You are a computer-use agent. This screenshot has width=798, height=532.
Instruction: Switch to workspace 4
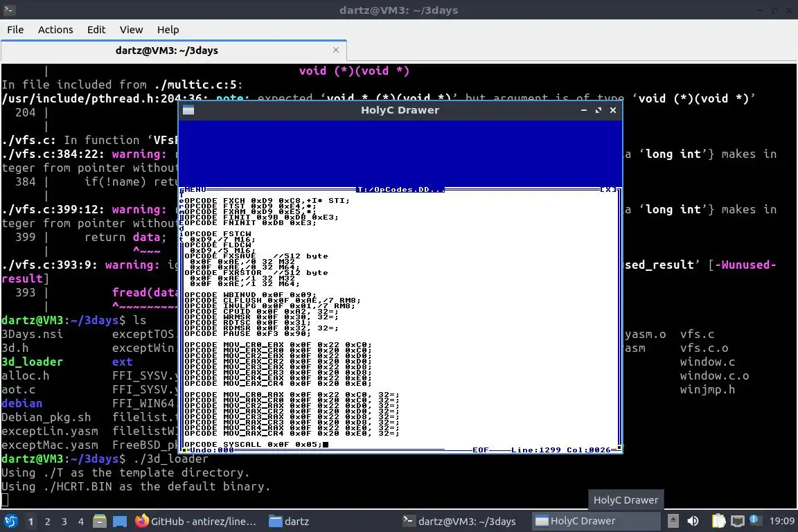point(81,522)
